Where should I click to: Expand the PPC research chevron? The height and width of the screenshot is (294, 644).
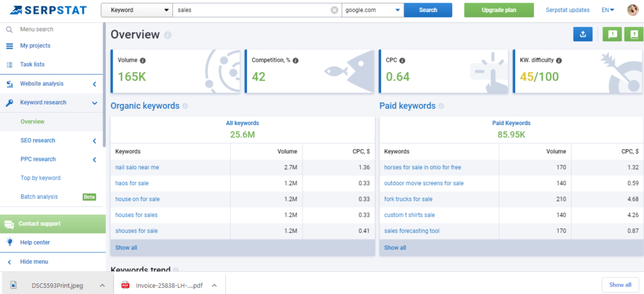coord(94,159)
